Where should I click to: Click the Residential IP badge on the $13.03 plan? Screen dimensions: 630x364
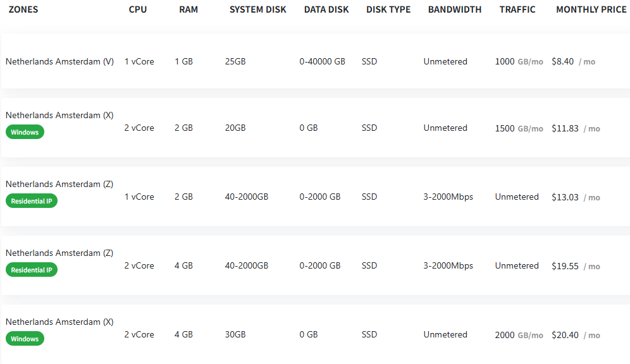point(32,201)
